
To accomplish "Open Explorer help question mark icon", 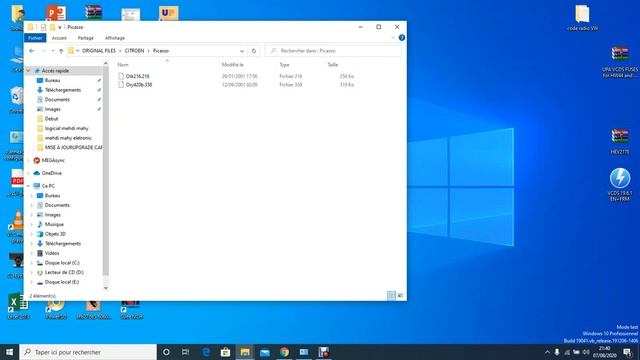I will tap(402, 38).
